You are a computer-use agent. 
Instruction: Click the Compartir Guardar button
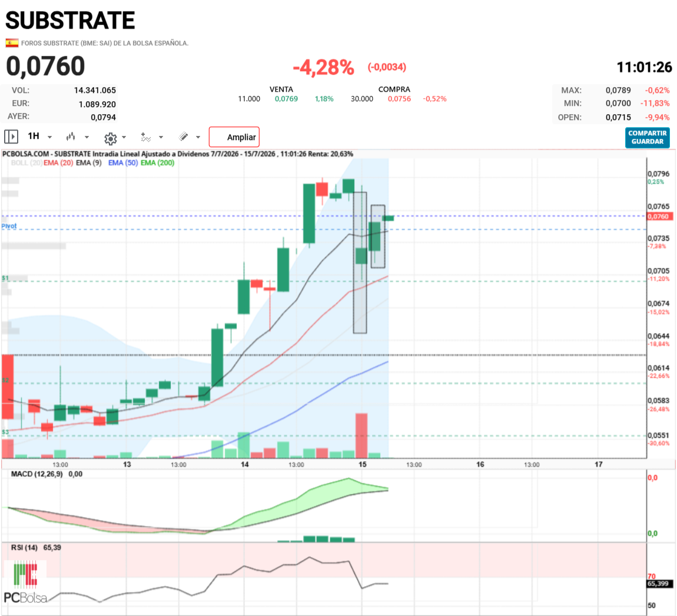[x=647, y=137]
